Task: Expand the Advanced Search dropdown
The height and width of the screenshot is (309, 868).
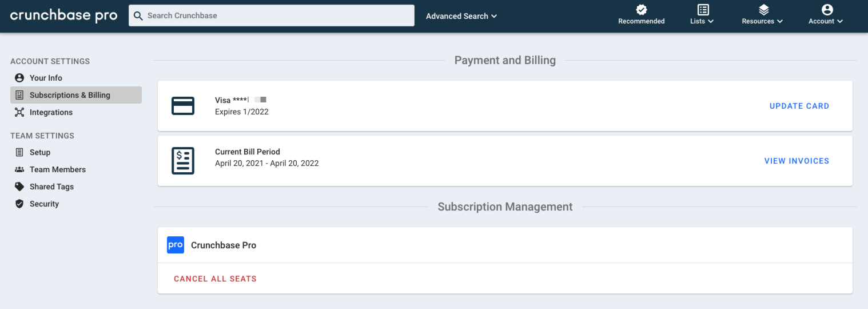Action: (x=461, y=16)
